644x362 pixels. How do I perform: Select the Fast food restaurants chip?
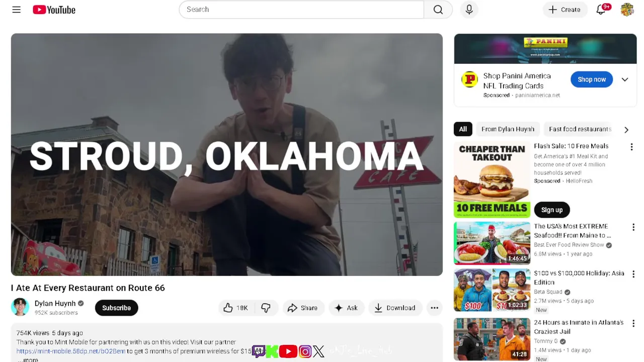(580, 129)
